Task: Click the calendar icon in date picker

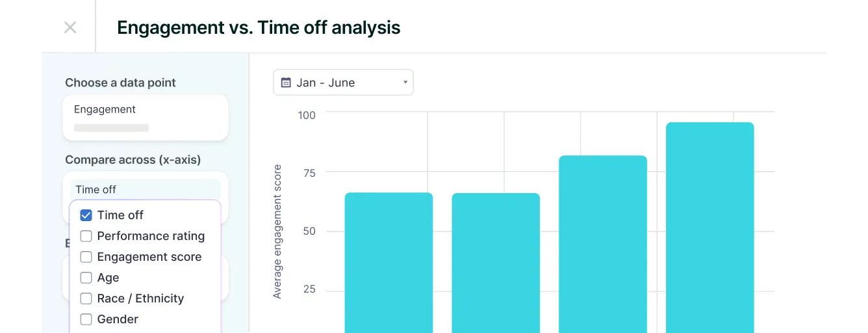Action: [x=286, y=83]
